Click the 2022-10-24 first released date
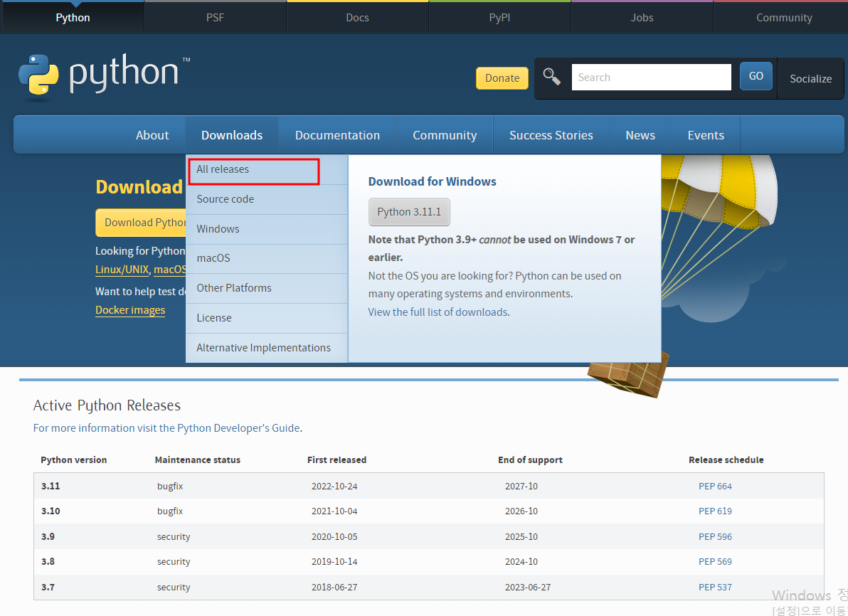Image resolution: width=848 pixels, height=616 pixels. (334, 487)
